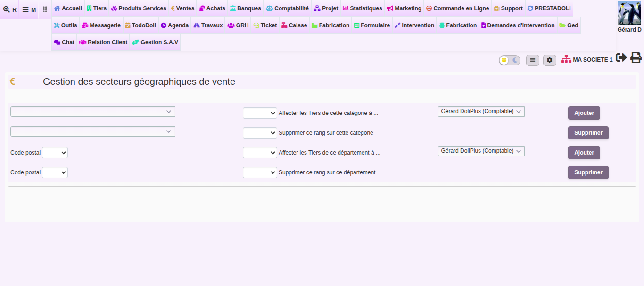This screenshot has width=644, height=286.
Task: Click Ajouter button for category assignment
Action: pyautogui.click(x=584, y=113)
